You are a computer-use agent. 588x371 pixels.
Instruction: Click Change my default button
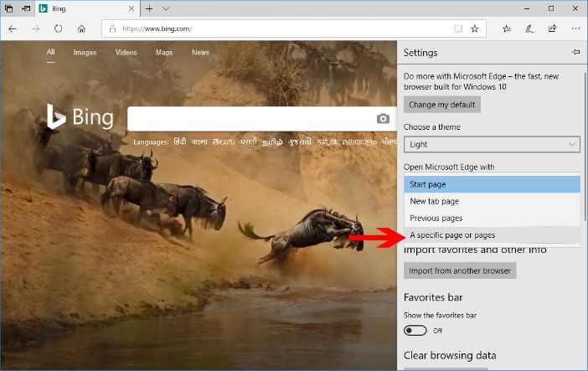coord(441,105)
